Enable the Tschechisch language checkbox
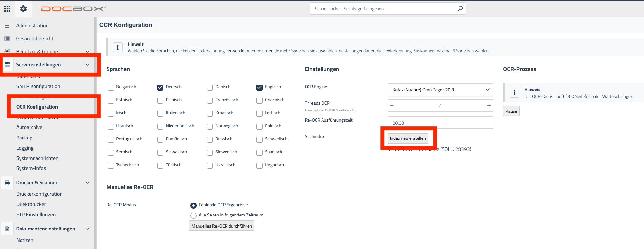 pyautogui.click(x=111, y=165)
